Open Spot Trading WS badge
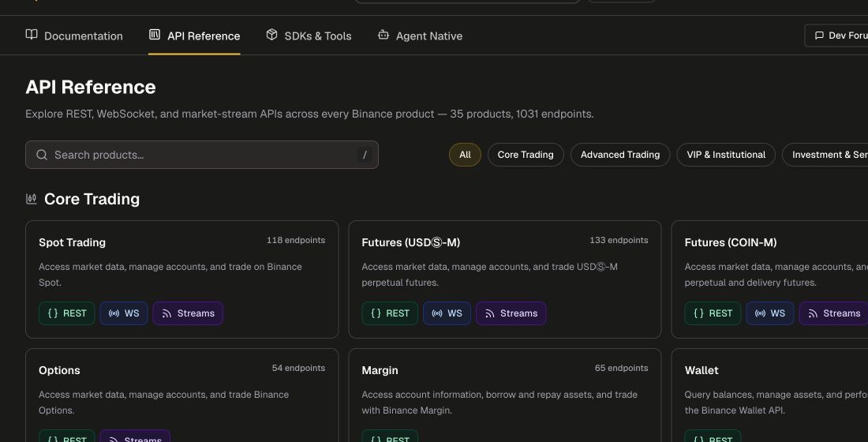This screenshot has height=442, width=868. (x=124, y=313)
